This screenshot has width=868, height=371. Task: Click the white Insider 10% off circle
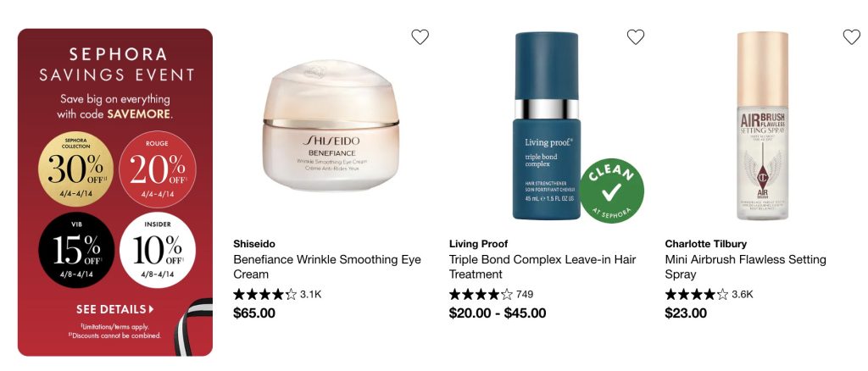point(157,250)
